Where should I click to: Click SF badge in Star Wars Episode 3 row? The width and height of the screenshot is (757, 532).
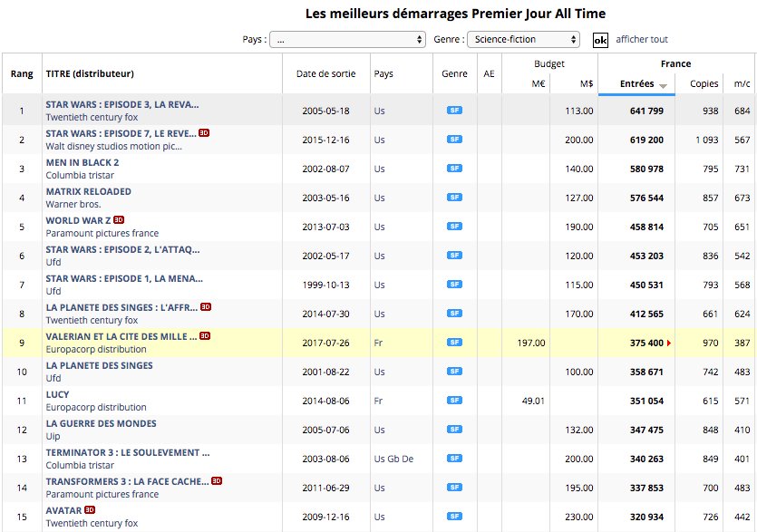tap(454, 110)
